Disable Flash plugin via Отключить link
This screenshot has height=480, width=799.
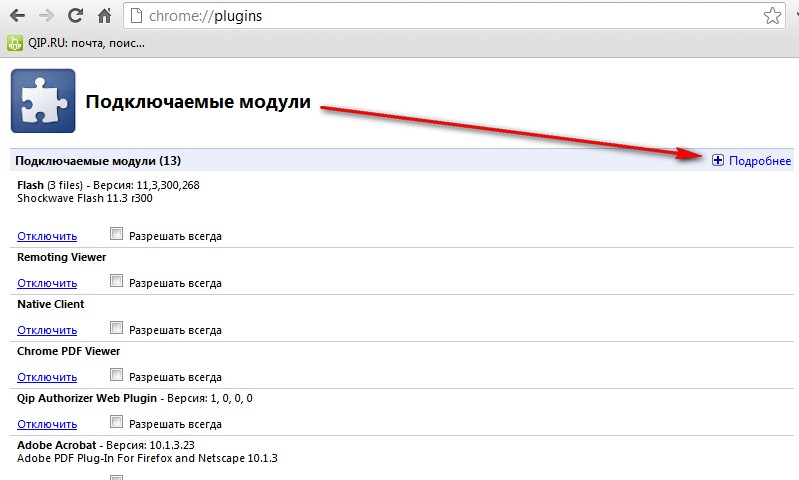pos(47,236)
